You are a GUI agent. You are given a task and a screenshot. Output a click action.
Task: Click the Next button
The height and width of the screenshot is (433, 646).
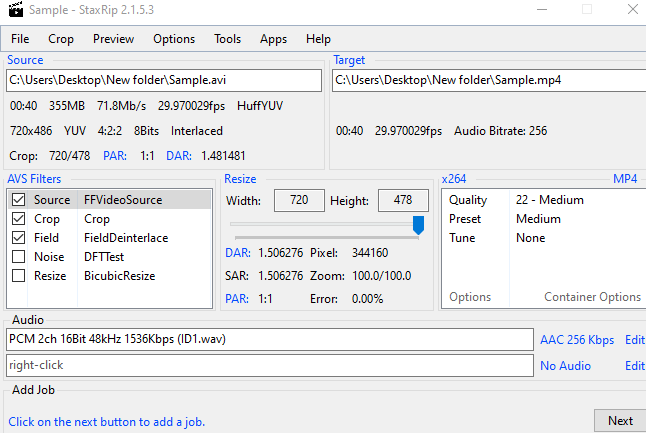click(x=620, y=420)
